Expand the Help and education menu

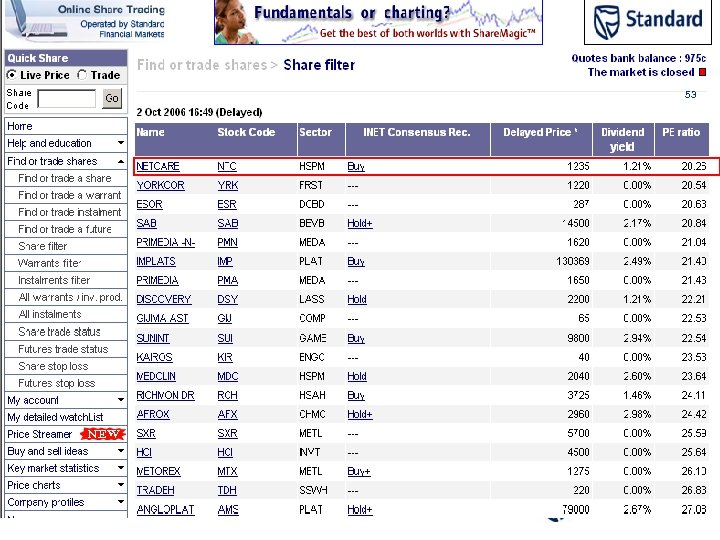(x=66, y=143)
